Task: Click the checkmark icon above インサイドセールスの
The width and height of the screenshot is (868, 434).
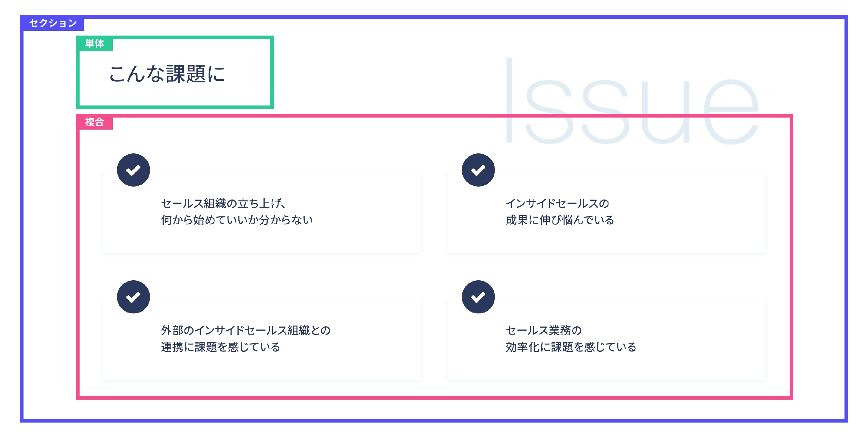Action: tap(478, 170)
